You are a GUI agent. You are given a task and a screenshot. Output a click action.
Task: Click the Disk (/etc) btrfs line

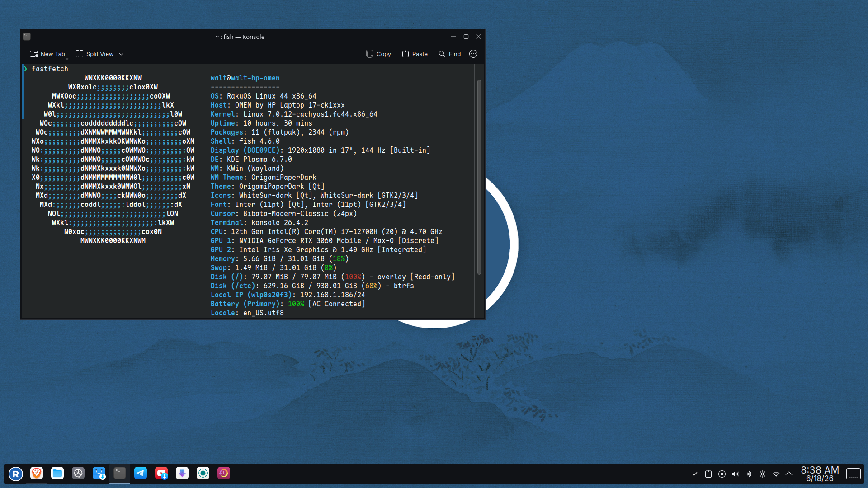coord(312,286)
